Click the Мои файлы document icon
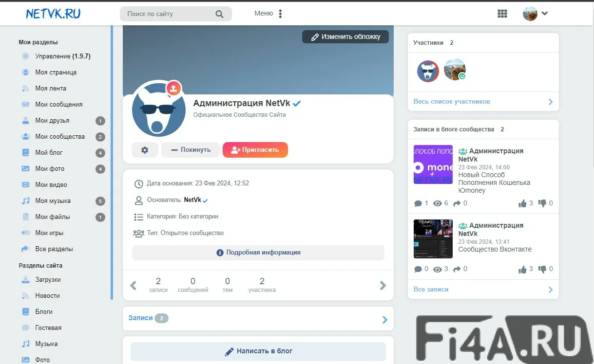The width and height of the screenshot is (594, 364). point(26,217)
